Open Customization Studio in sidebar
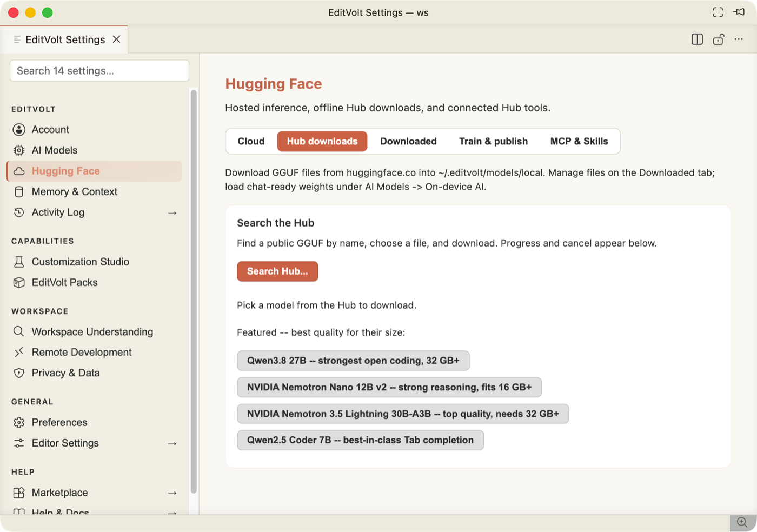The width and height of the screenshot is (757, 532). [x=94, y=262]
